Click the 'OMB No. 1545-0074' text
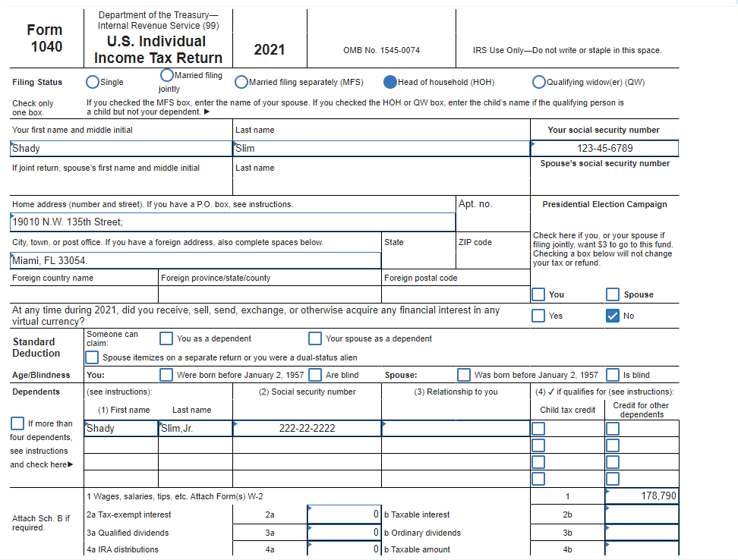This screenshot has height=560, width=738. [381, 50]
